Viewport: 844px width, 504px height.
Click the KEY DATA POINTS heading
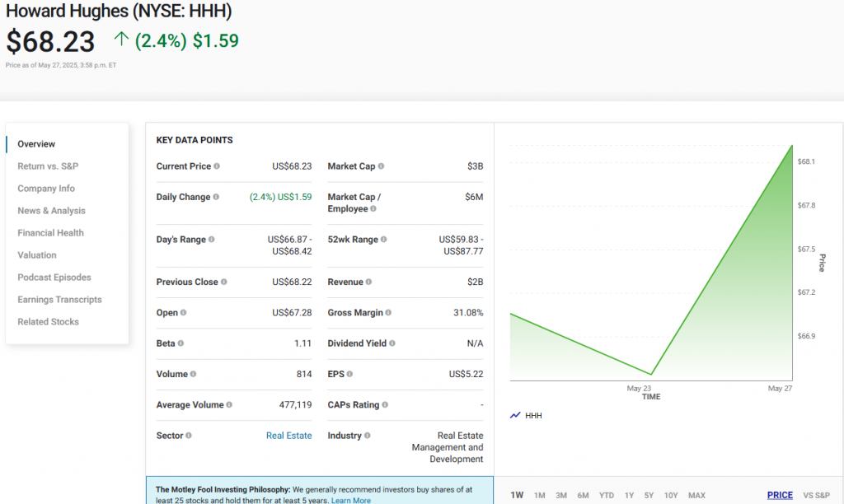coord(195,140)
